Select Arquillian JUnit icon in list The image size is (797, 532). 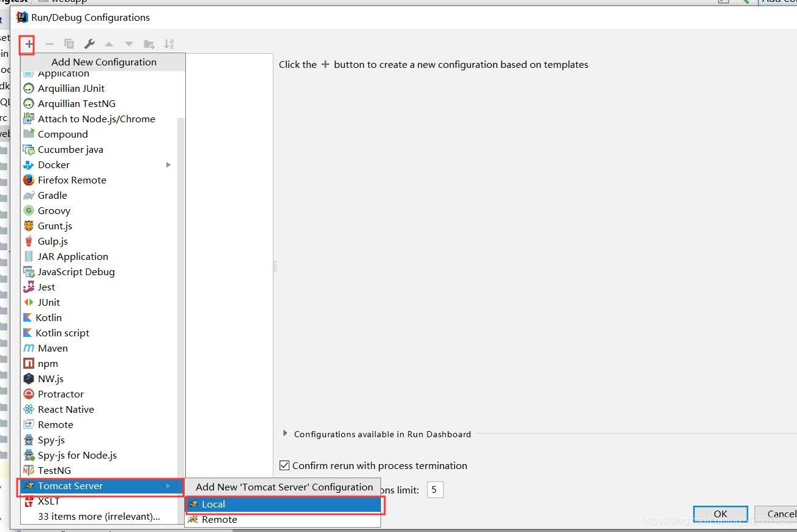(x=28, y=89)
